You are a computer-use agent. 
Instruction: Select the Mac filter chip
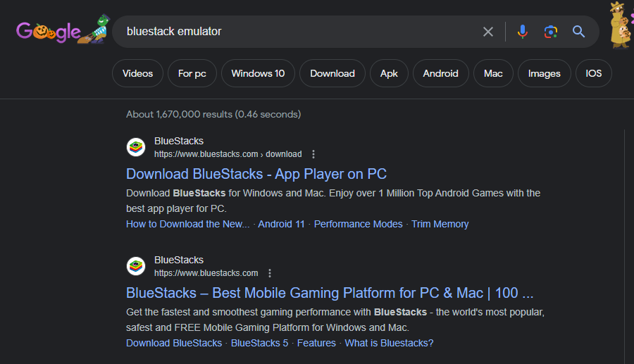click(x=493, y=73)
